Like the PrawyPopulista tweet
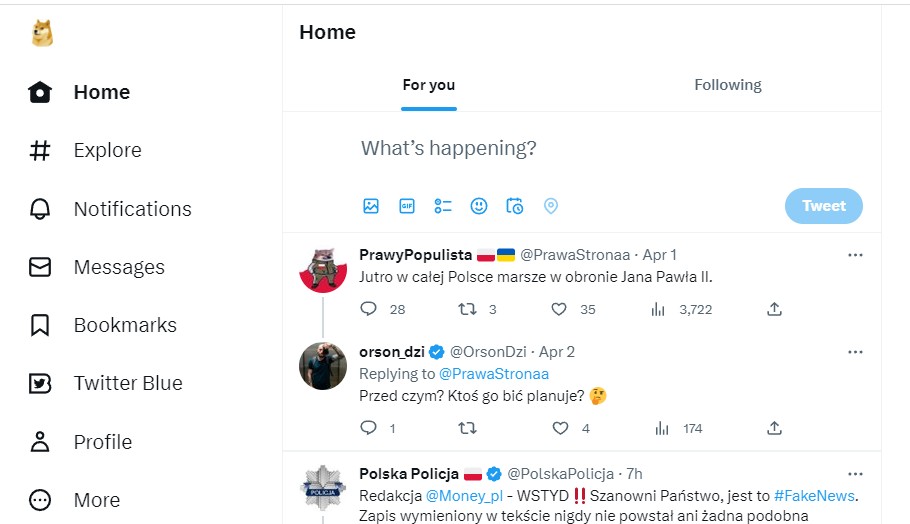This screenshot has height=524, width=910. click(x=560, y=310)
